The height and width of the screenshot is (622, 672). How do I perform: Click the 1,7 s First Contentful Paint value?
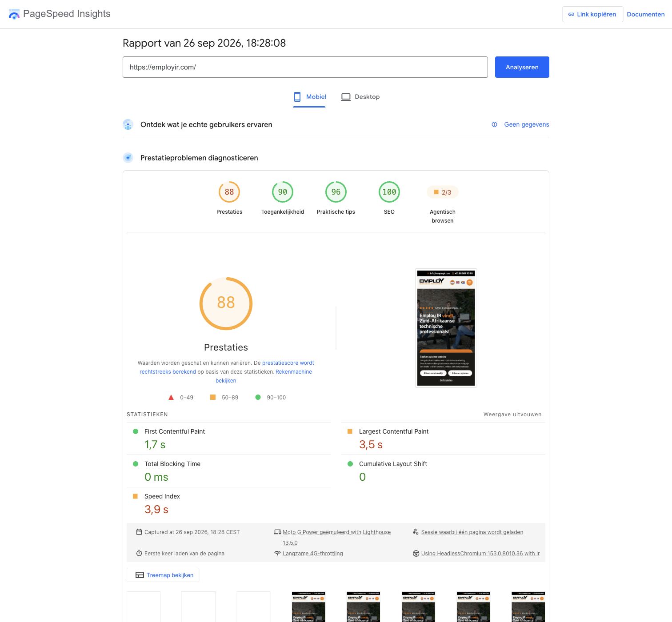point(155,445)
